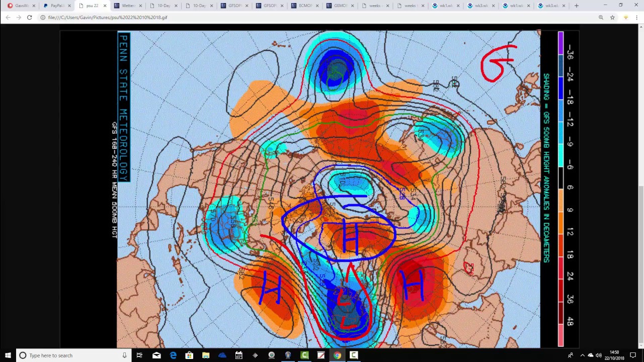Close the psu 22 tab
644x362 pixels.
pyautogui.click(x=105, y=6)
